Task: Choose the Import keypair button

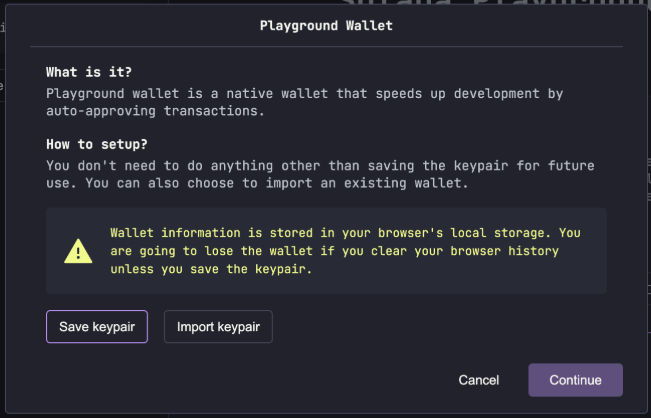Action: 218,326
